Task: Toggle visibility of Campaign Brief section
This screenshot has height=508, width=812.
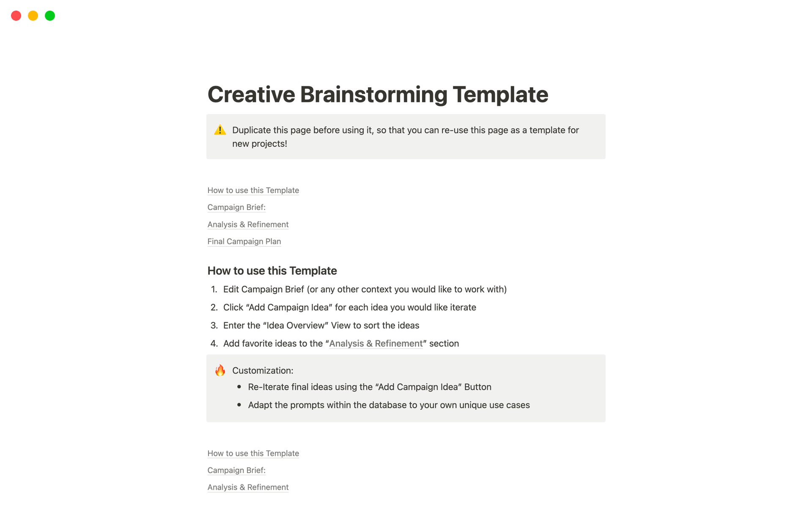Action: 237,207
